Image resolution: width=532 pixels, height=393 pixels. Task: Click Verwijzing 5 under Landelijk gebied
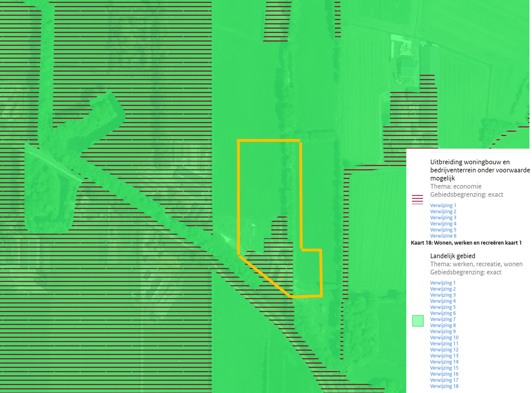pyautogui.click(x=443, y=307)
